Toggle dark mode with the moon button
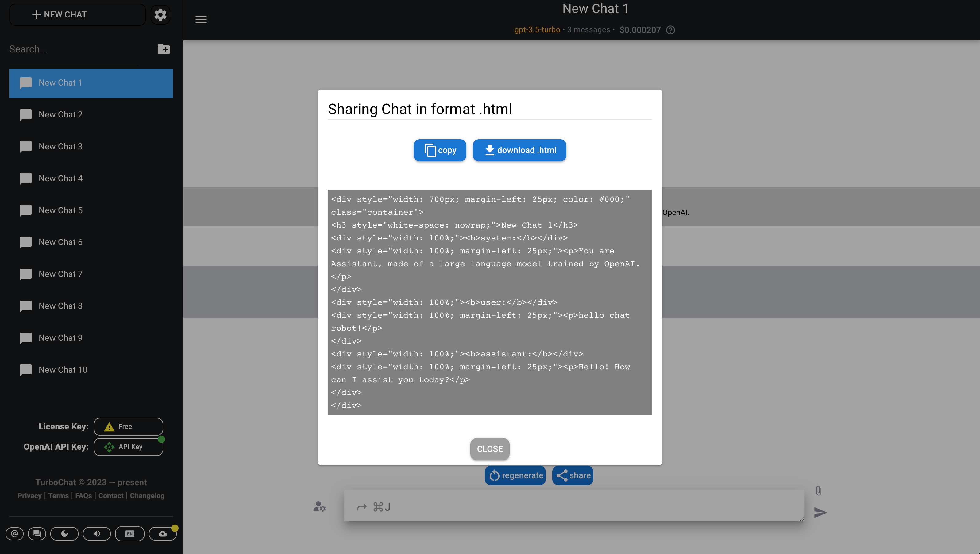Viewport: 980px width, 554px height. point(64,533)
